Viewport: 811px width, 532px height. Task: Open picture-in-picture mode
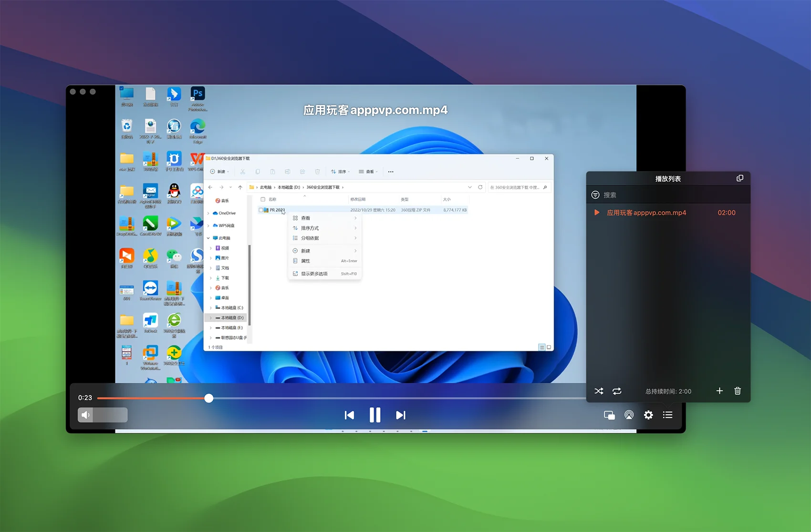(609, 415)
